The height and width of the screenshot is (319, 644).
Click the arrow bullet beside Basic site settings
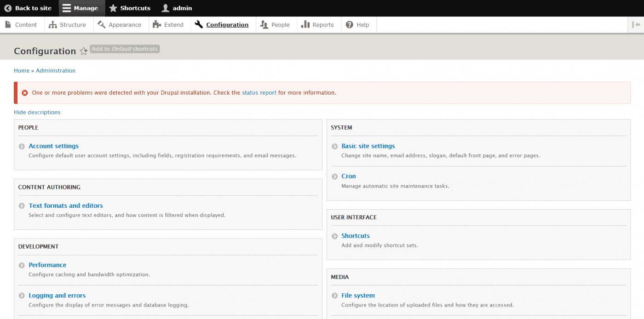(x=335, y=147)
